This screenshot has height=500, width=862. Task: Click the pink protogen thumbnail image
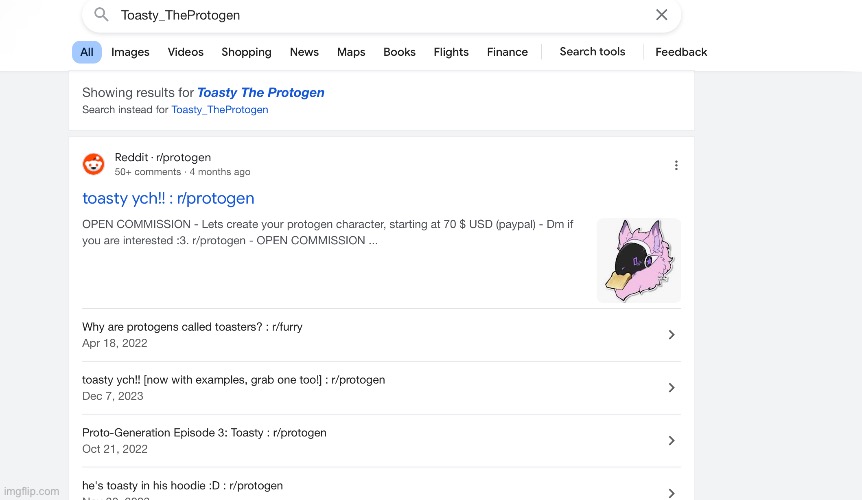point(638,260)
